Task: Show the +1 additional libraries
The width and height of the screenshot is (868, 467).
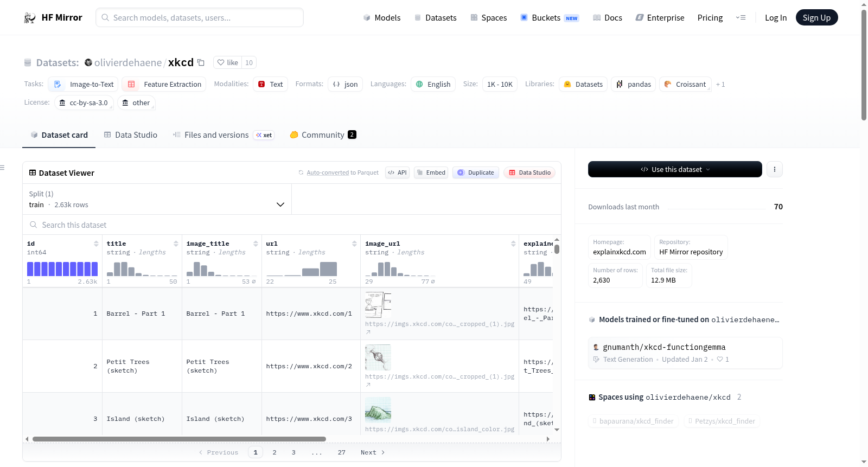Action: click(x=720, y=85)
